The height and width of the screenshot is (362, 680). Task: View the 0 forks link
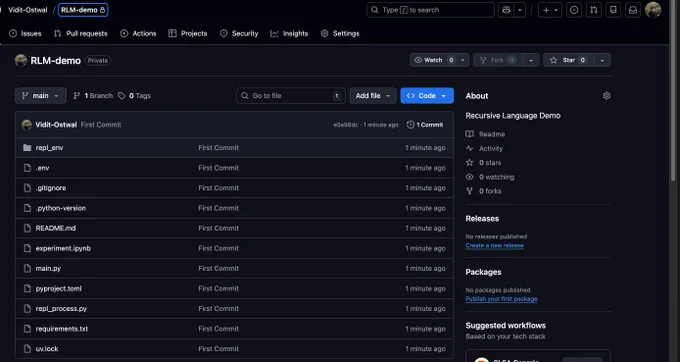[484, 191]
